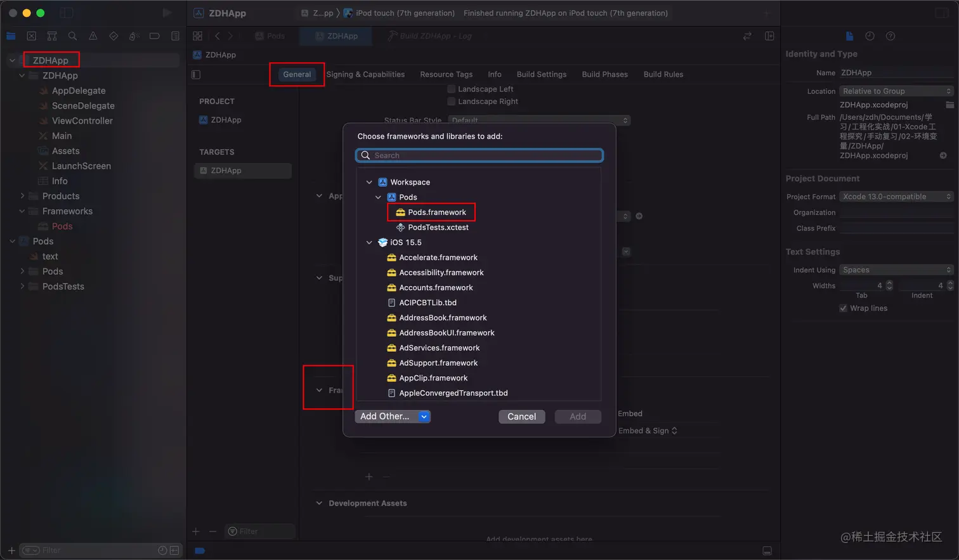
Task: Click the Run play button
Action: pyautogui.click(x=167, y=13)
